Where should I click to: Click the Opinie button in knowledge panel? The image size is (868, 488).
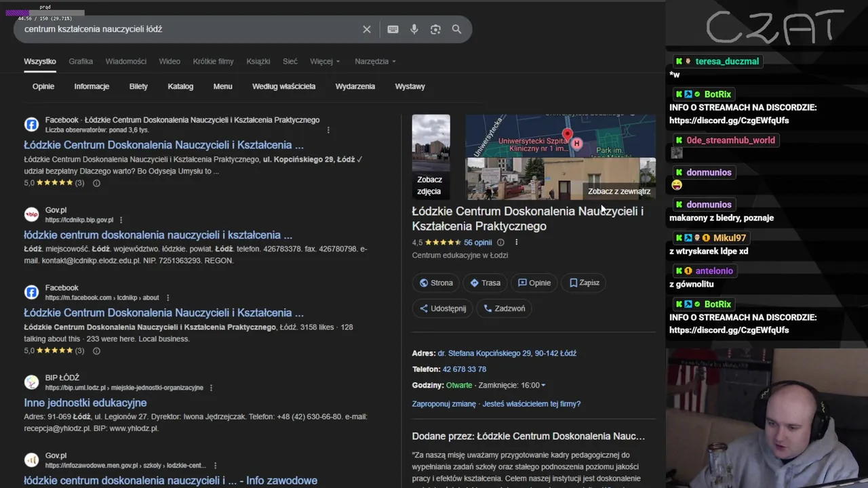click(x=534, y=283)
